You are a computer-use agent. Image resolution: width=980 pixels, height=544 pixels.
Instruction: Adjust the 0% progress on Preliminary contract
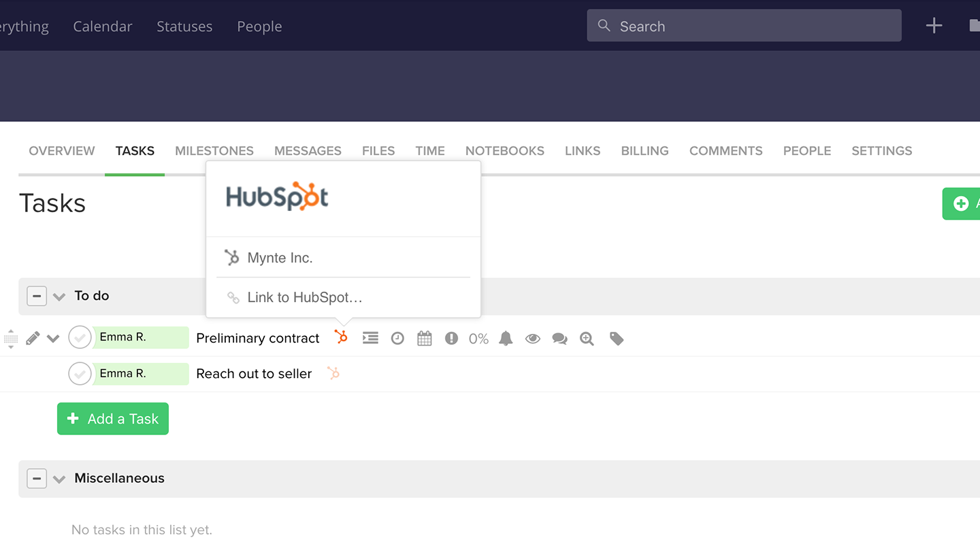point(478,338)
